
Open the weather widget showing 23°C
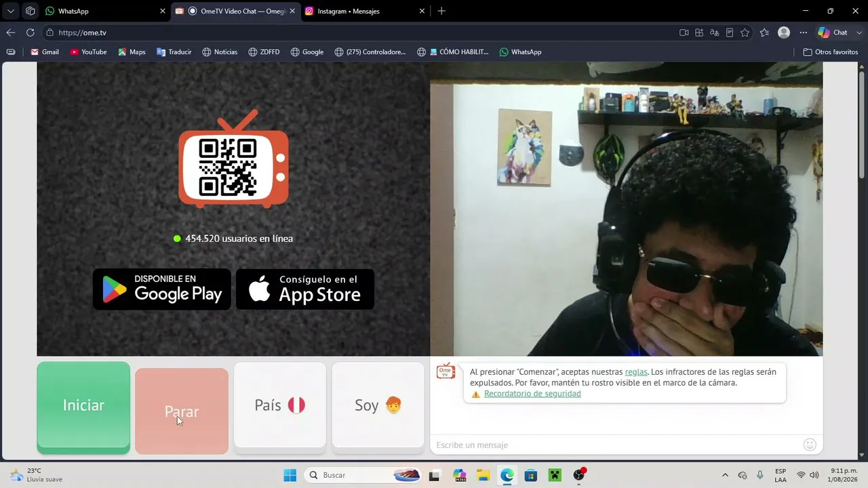pos(36,475)
